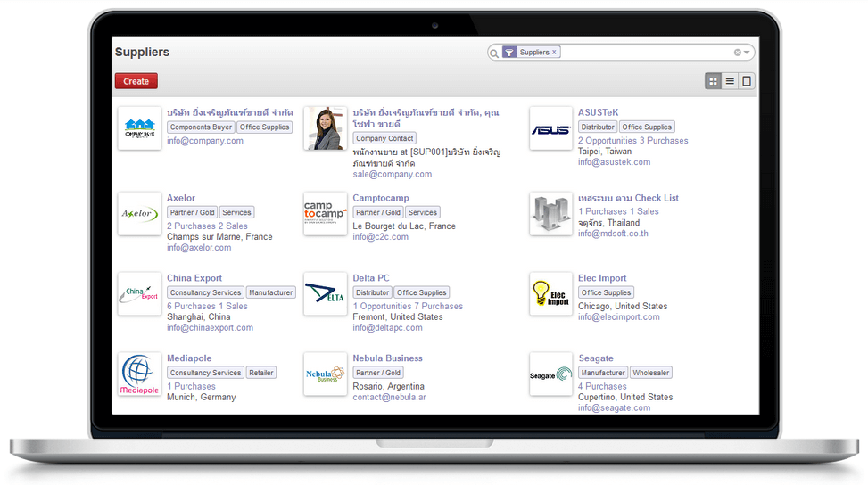
Task: Click email info@chinaexport.com
Action: pyautogui.click(x=211, y=328)
